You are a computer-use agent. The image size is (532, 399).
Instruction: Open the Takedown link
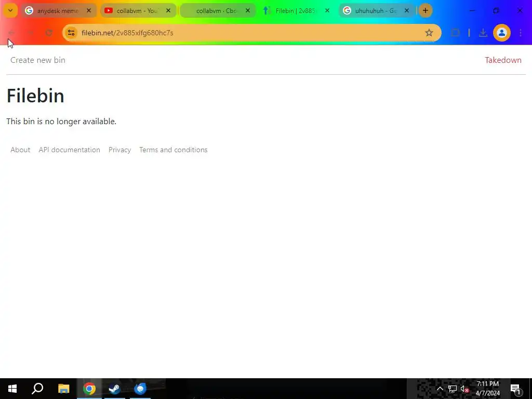(x=503, y=60)
